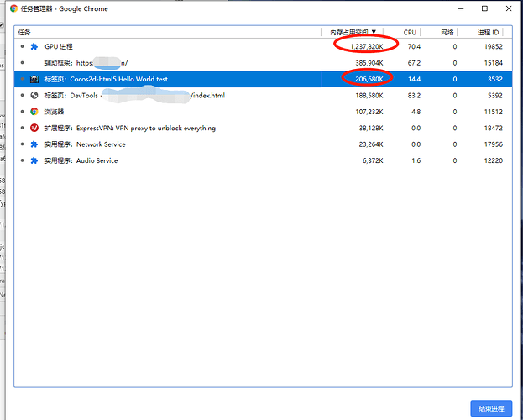Image resolution: width=523 pixels, height=420 pixels.
Task: Click the Network Service puzzle-piece icon
Action: click(34, 144)
